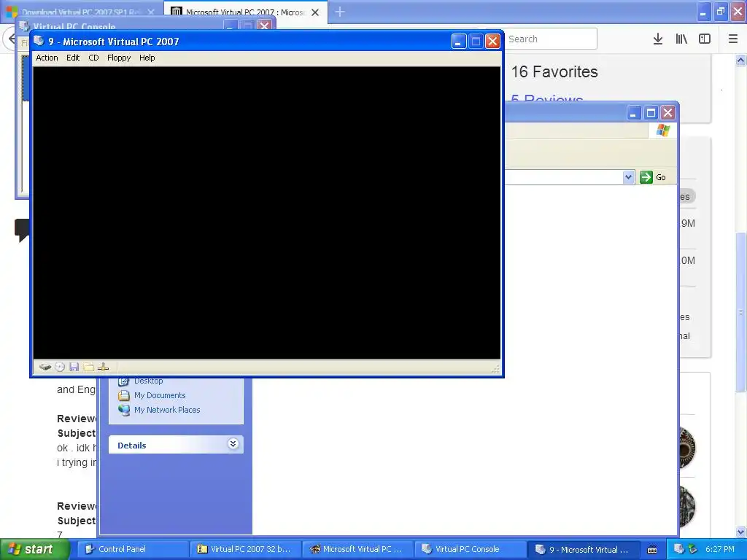Click the Virtual PC system tray icon
747x560 pixels.
point(679,549)
